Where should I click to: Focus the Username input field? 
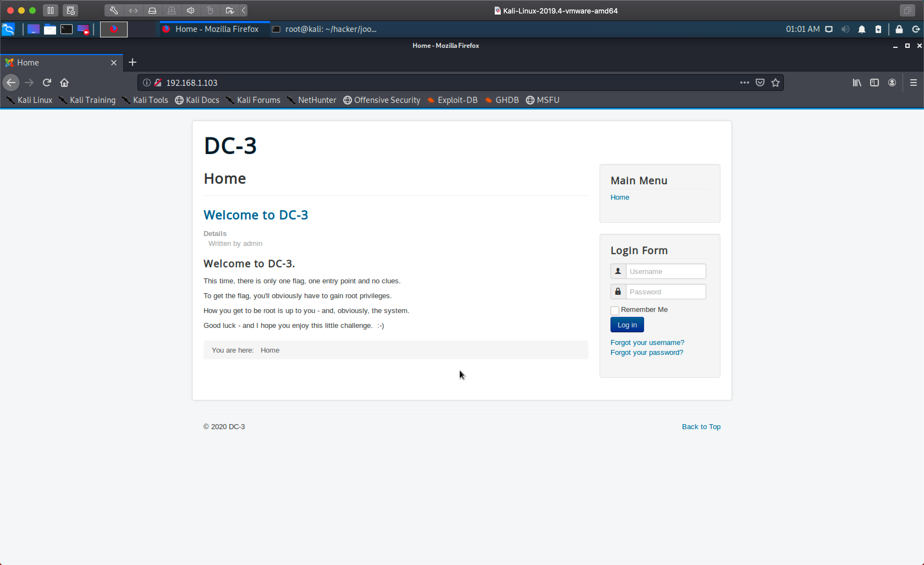click(x=665, y=271)
